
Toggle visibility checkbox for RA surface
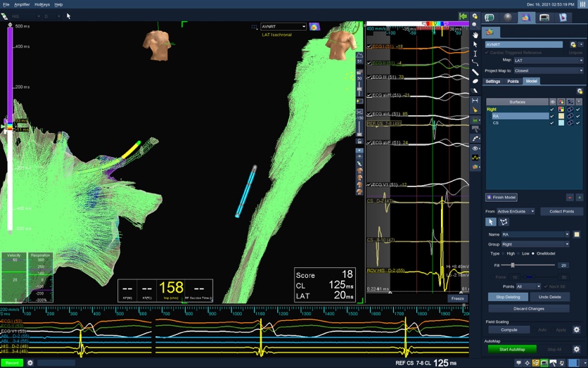click(552, 116)
